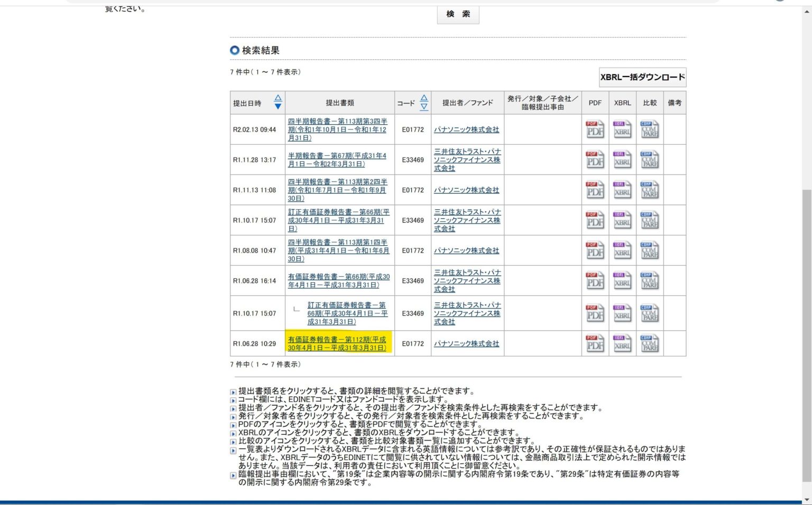
Task: Click XBRL一括ダウンロード button
Action: [x=642, y=77]
